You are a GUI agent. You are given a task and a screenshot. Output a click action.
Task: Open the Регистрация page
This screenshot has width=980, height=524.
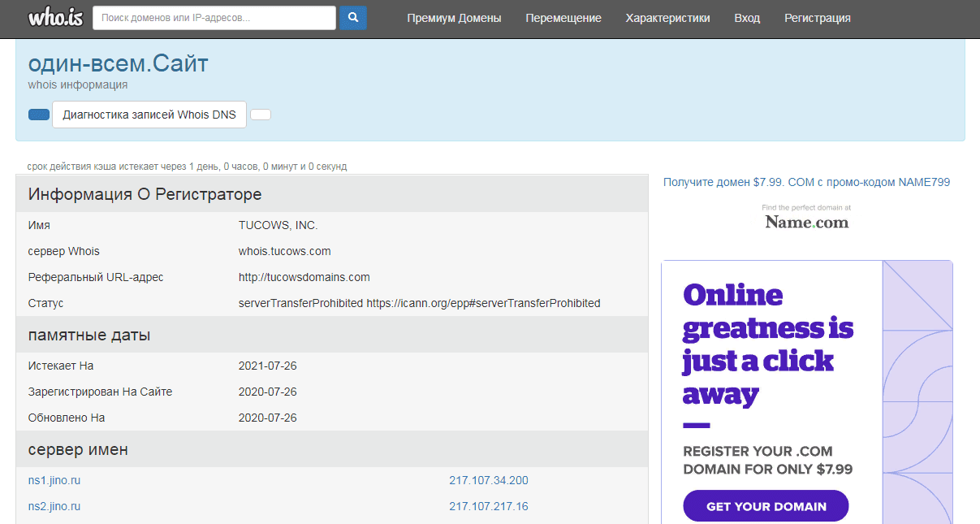tap(817, 18)
